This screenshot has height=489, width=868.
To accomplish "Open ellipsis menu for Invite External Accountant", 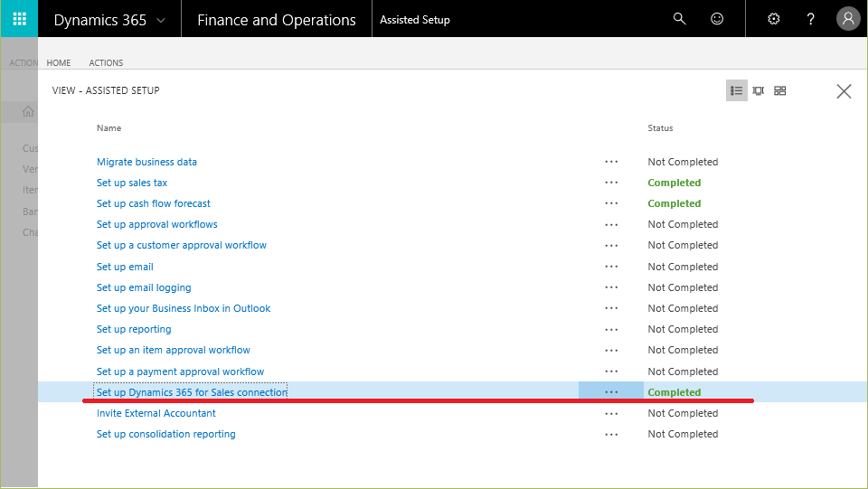I will click(611, 414).
